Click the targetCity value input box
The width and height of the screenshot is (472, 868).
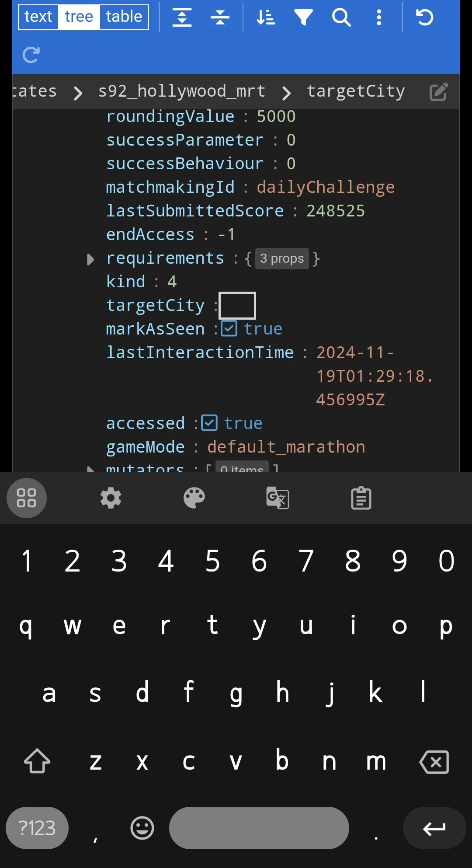pyautogui.click(x=237, y=305)
